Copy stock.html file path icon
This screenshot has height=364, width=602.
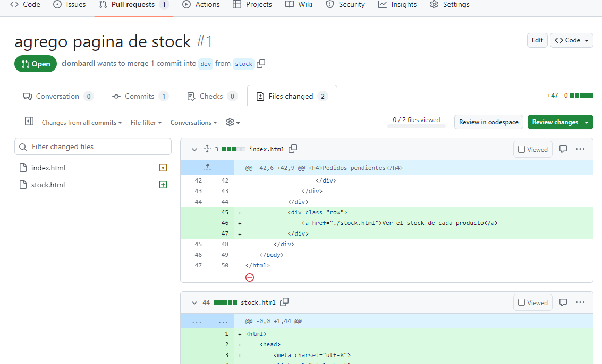(284, 302)
